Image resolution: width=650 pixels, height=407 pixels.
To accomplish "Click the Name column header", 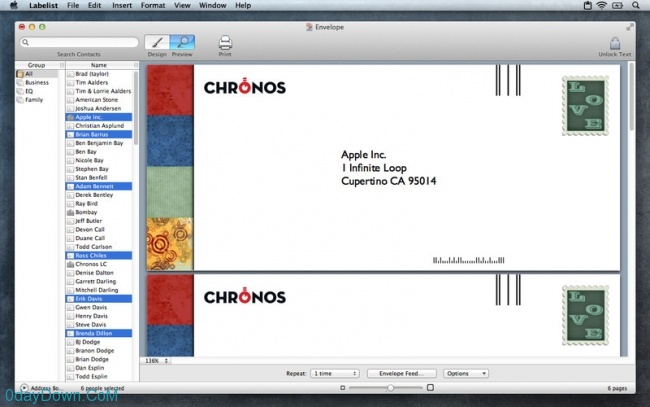I will coord(99,65).
